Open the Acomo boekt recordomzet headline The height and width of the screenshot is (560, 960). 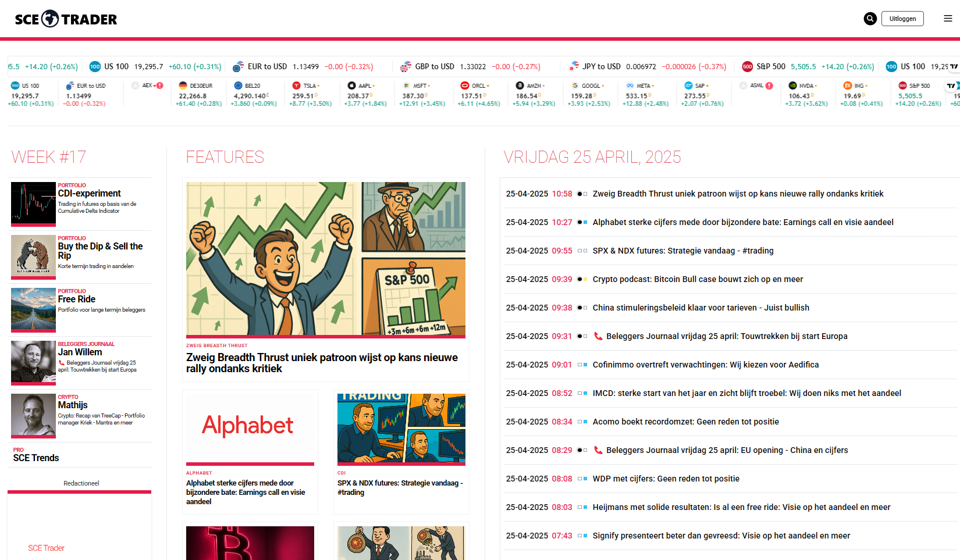685,422
